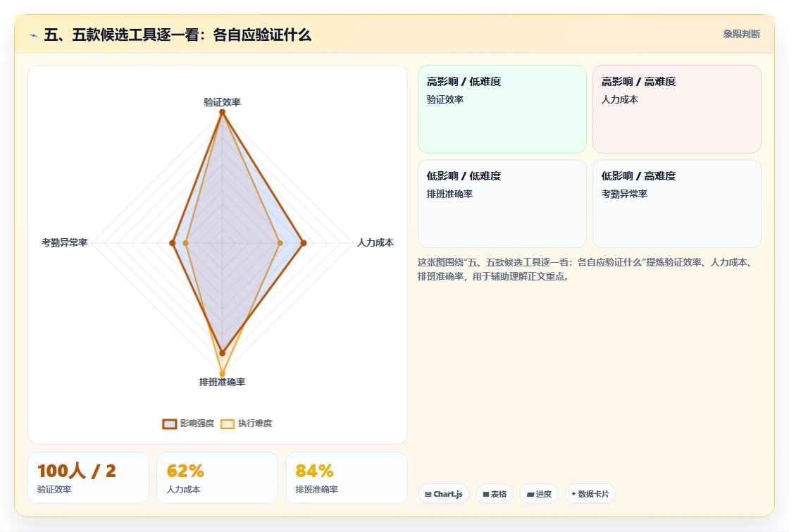Click the 进度 tag chip
This screenshot has width=789, height=532.
click(x=538, y=494)
